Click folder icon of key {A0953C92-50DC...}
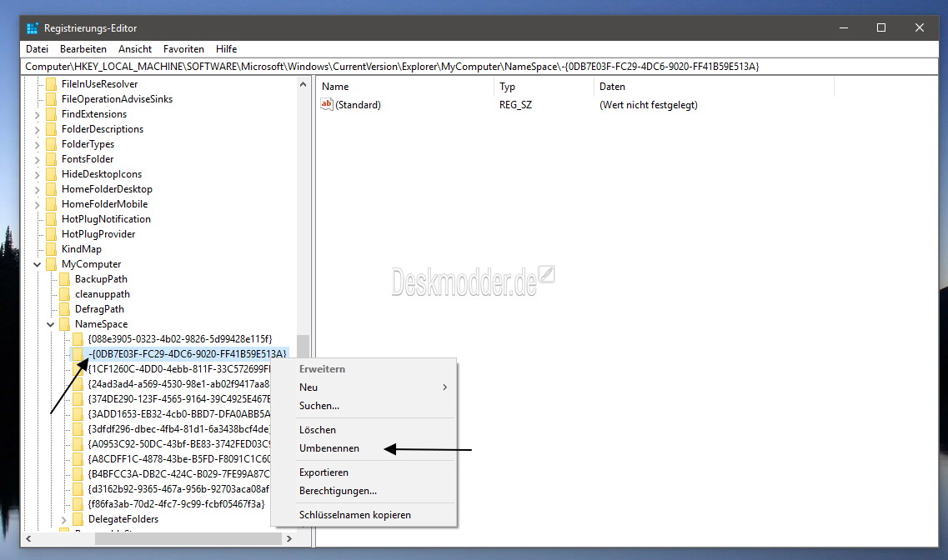The height and width of the screenshot is (560, 948). pos(78,444)
